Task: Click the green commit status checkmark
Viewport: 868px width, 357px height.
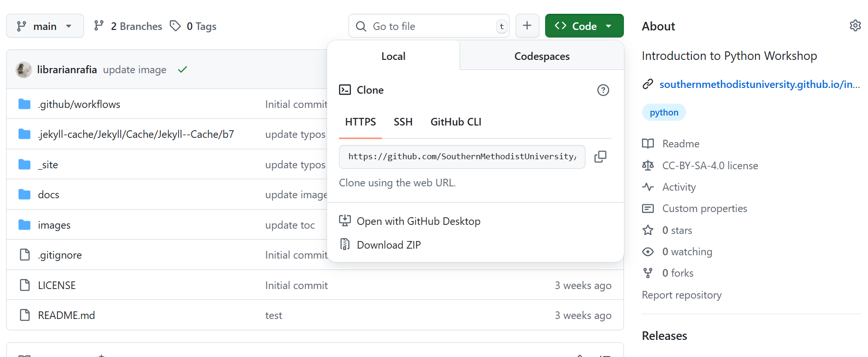Action: click(182, 69)
